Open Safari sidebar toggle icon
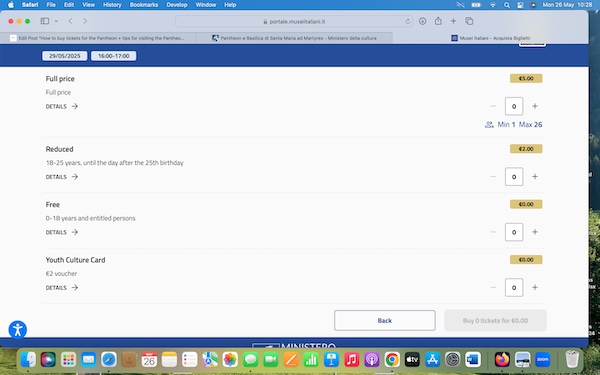The height and width of the screenshot is (375, 600). [x=45, y=21]
